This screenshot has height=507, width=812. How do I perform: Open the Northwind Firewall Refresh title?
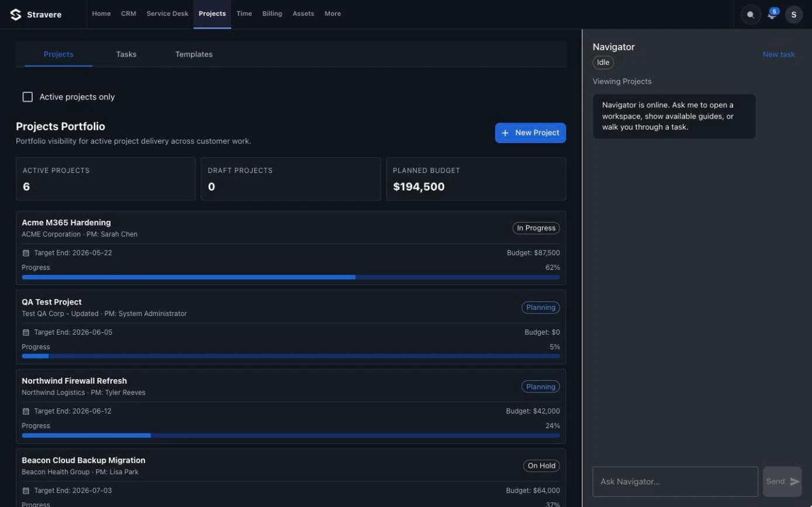(x=74, y=381)
